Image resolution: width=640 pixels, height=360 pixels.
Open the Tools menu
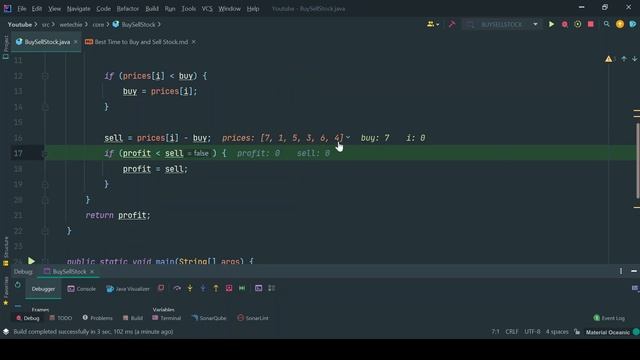pyautogui.click(x=188, y=9)
